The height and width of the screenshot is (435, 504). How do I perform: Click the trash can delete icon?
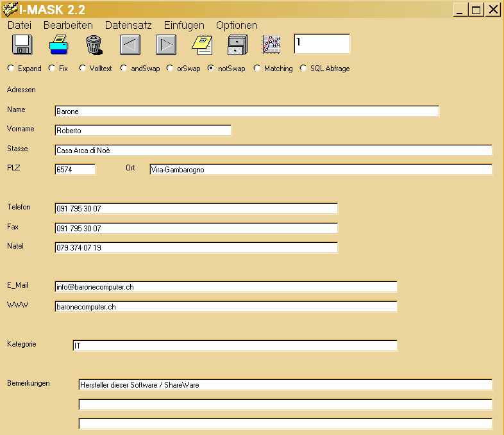94,45
